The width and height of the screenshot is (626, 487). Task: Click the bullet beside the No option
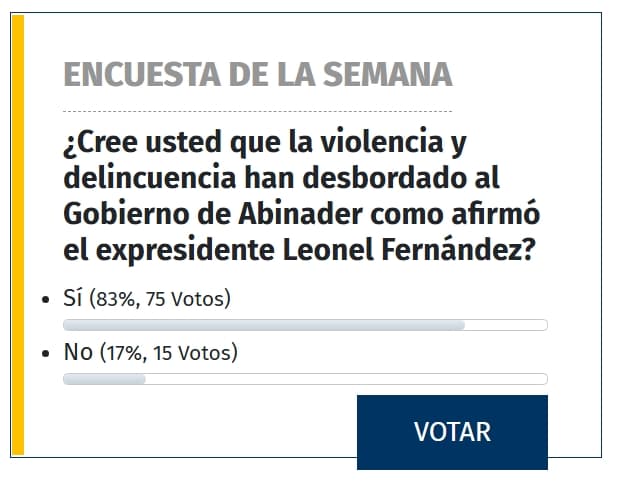[46, 353]
